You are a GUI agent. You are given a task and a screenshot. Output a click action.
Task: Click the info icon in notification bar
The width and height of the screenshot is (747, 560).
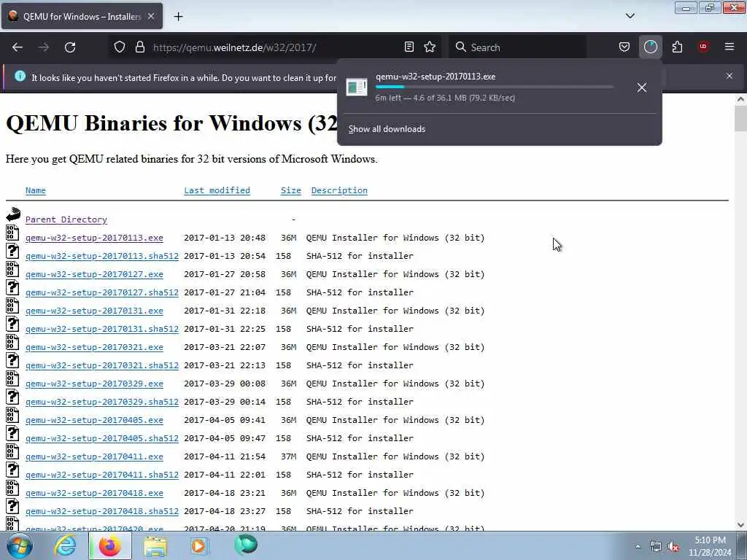(x=20, y=76)
